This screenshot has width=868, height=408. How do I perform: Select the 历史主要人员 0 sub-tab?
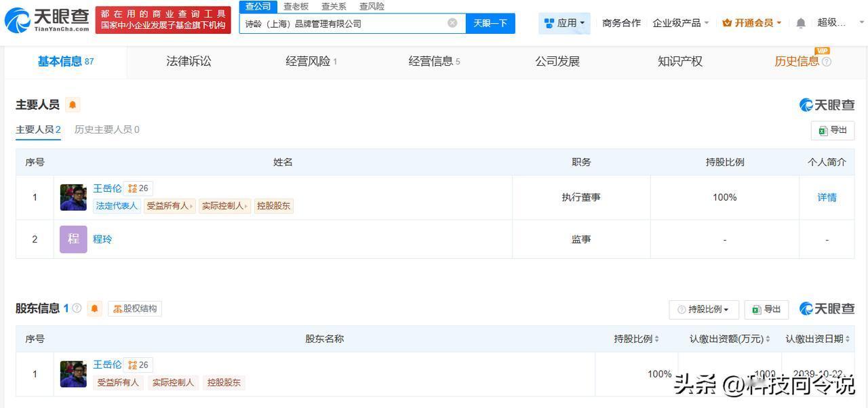107,129
